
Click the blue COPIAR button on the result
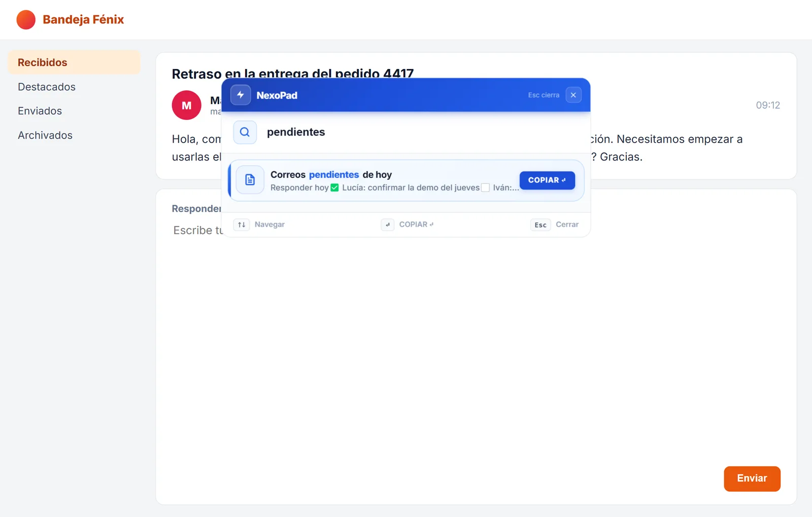(x=547, y=180)
